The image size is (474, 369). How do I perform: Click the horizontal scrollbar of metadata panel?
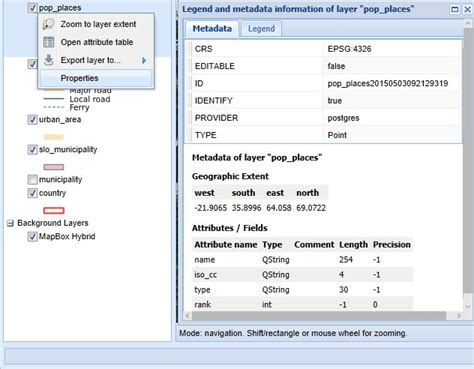(x=319, y=315)
